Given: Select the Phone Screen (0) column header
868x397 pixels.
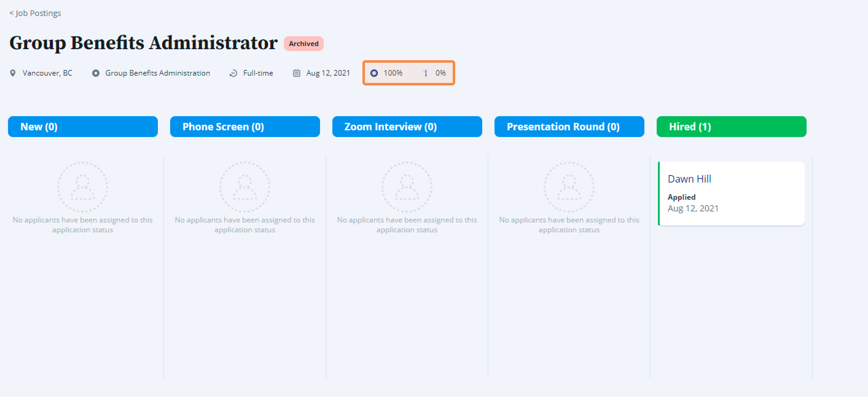Looking at the screenshot, I should pos(245,127).
